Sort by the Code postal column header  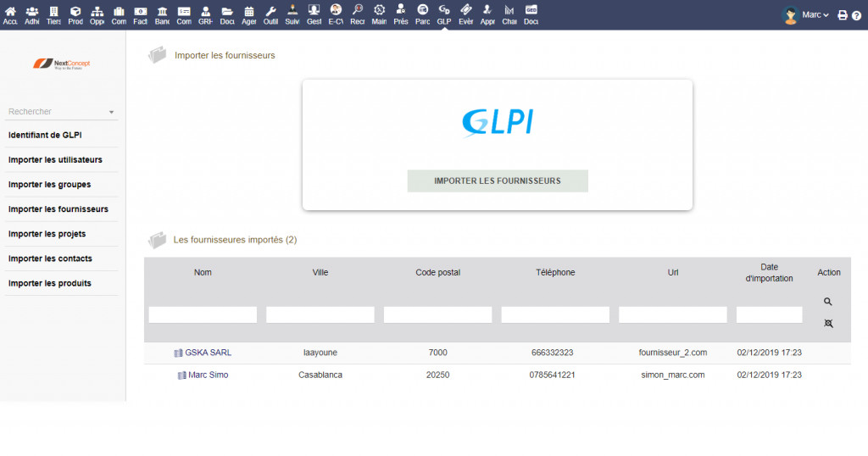(x=438, y=272)
